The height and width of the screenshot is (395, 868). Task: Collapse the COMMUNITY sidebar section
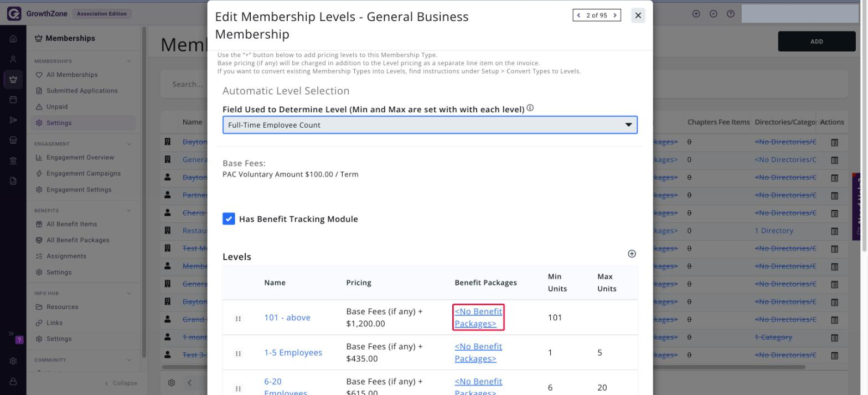[x=129, y=360]
